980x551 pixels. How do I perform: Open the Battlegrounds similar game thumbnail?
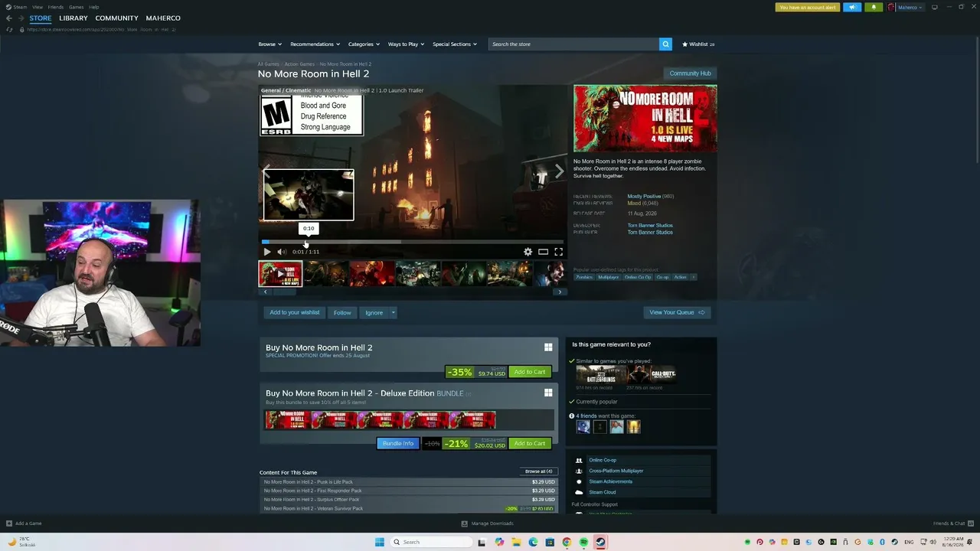coord(601,374)
